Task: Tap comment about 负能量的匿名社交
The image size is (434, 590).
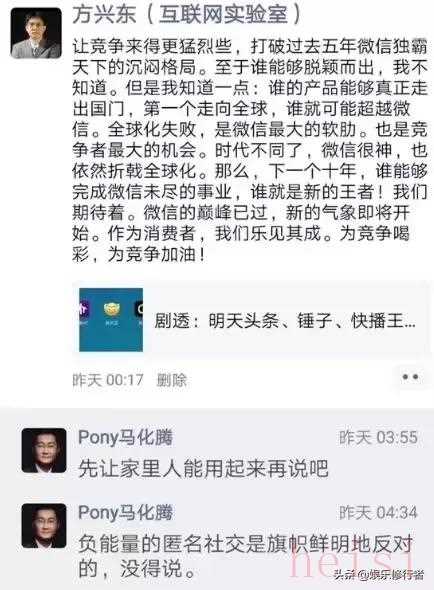Action: 245,556
